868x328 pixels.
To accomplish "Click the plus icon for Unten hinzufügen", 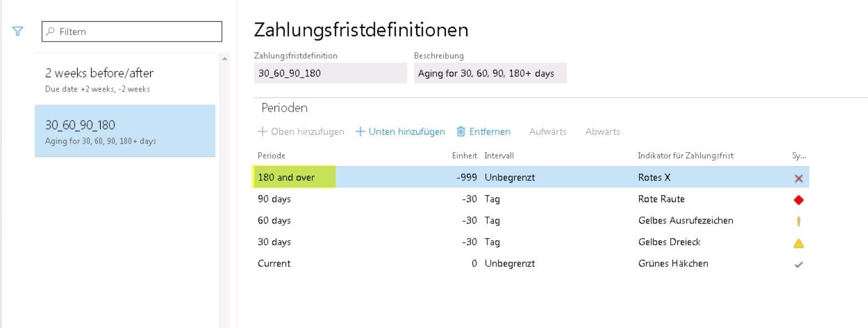I will [360, 132].
